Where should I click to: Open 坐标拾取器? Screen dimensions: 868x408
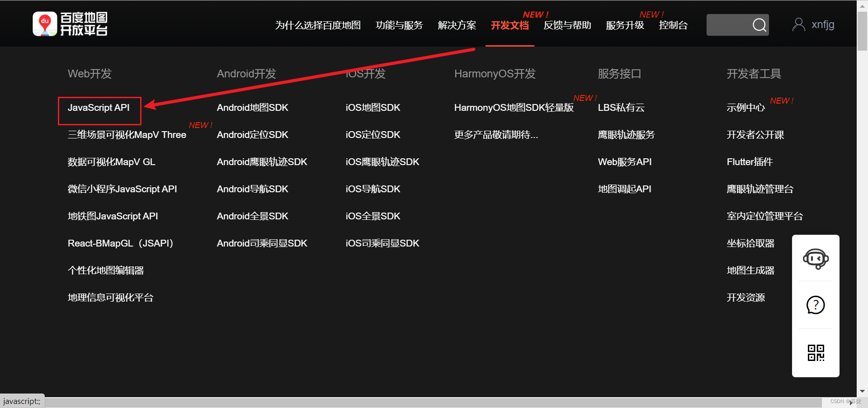coord(750,243)
